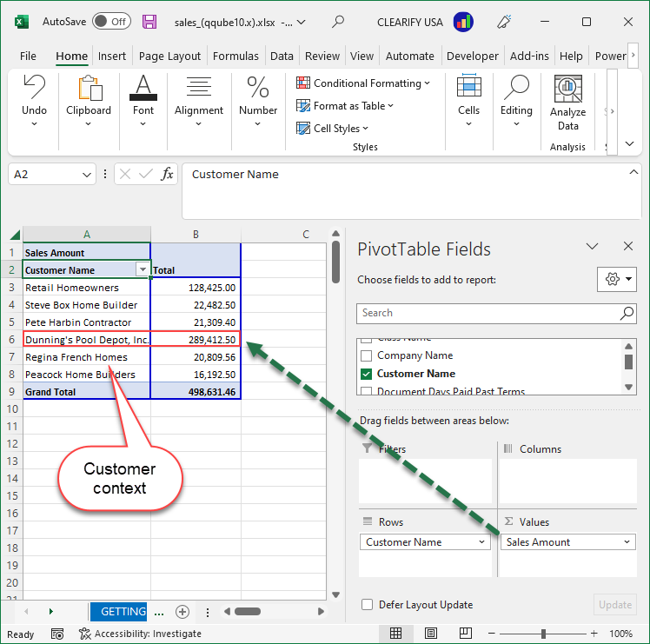Click the Undo icon

click(35, 86)
